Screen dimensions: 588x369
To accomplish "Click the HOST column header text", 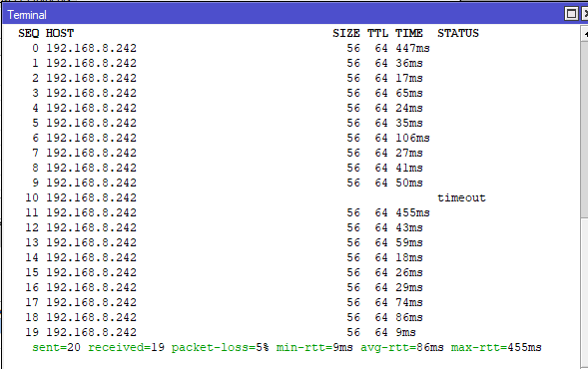I will [60, 33].
